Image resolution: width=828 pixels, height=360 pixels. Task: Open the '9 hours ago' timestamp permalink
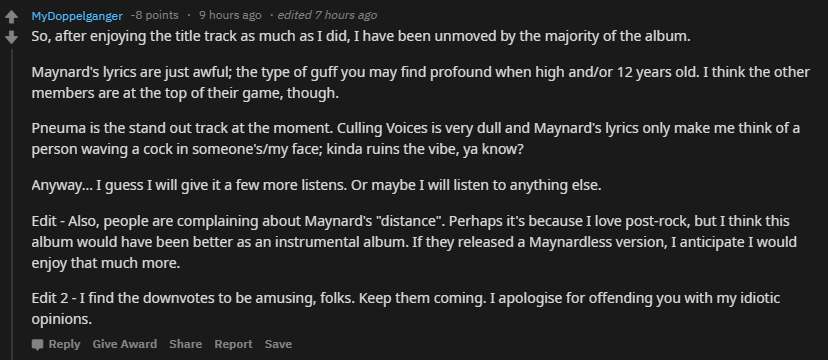click(230, 15)
